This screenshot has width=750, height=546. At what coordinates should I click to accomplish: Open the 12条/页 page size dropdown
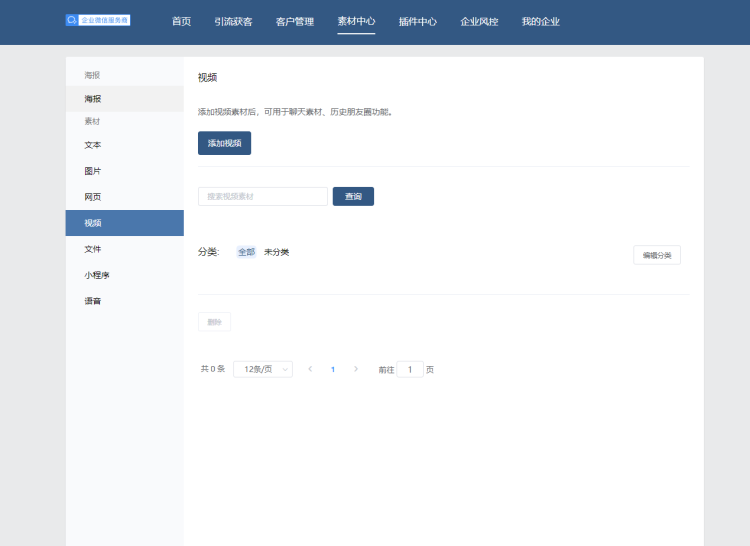[263, 369]
